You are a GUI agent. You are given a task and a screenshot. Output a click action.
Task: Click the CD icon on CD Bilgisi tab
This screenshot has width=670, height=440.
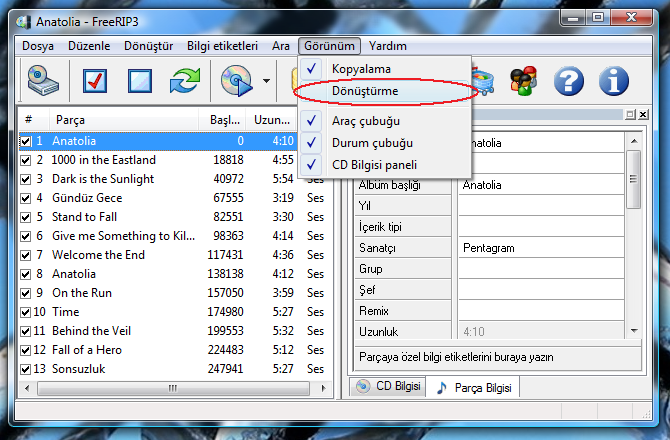[x=363, y=386]
